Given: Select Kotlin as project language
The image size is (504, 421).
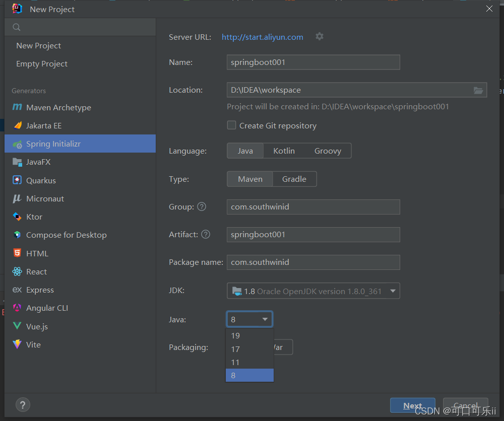Looking at the screenshot, I should 284,150.
